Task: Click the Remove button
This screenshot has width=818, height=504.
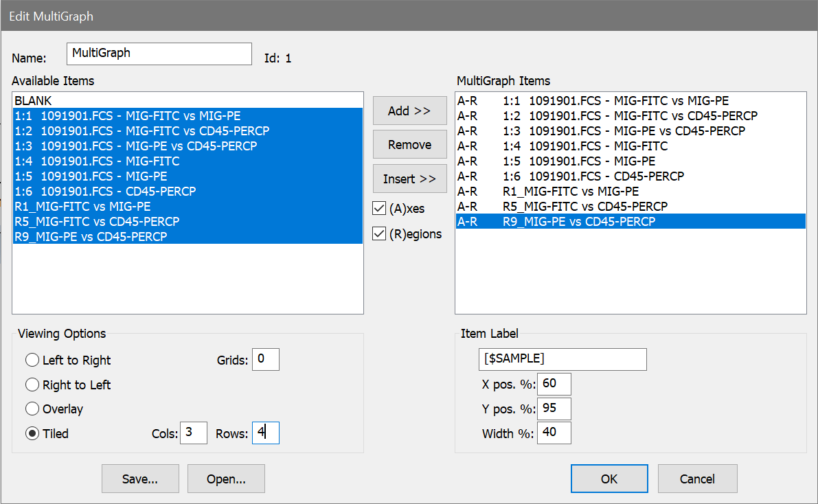Action: click(409, 144)
